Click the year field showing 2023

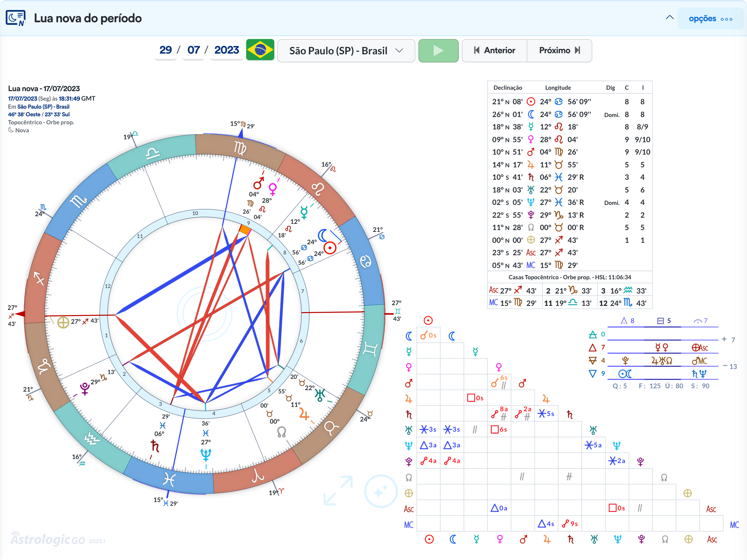tap(227, 50)
